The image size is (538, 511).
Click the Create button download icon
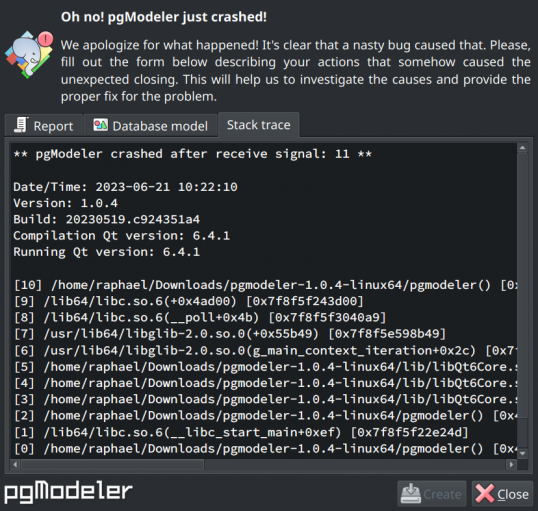411,493
